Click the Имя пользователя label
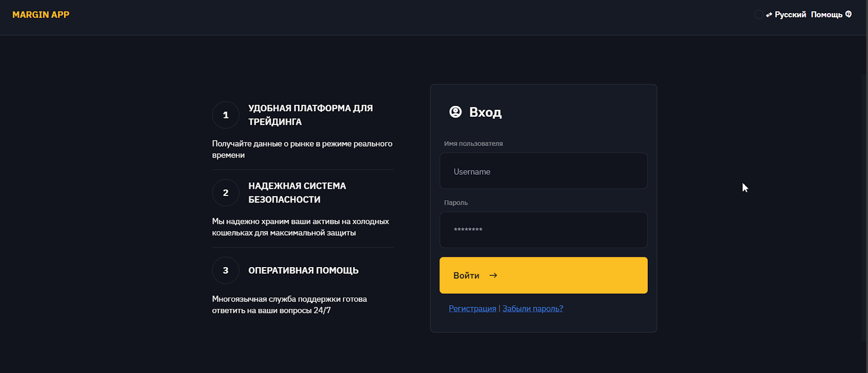Viewport: 868px width, 373px height. (x=473, y=143)
